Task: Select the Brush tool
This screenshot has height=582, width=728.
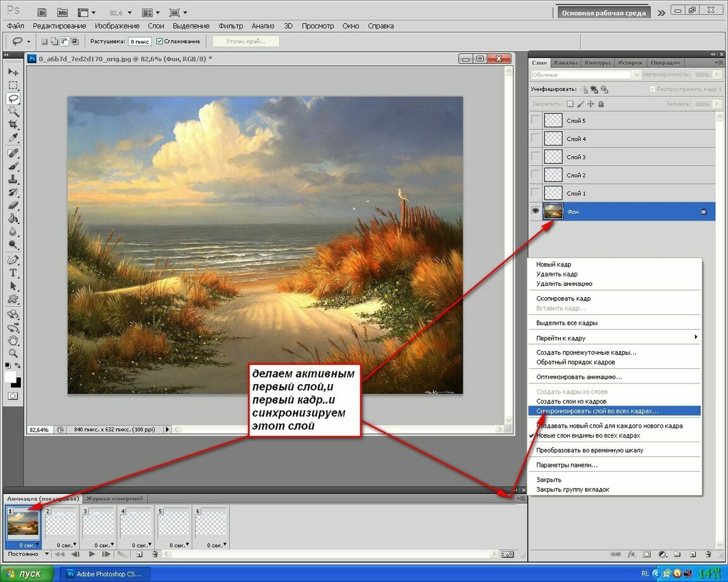Action: pos(13,166)
